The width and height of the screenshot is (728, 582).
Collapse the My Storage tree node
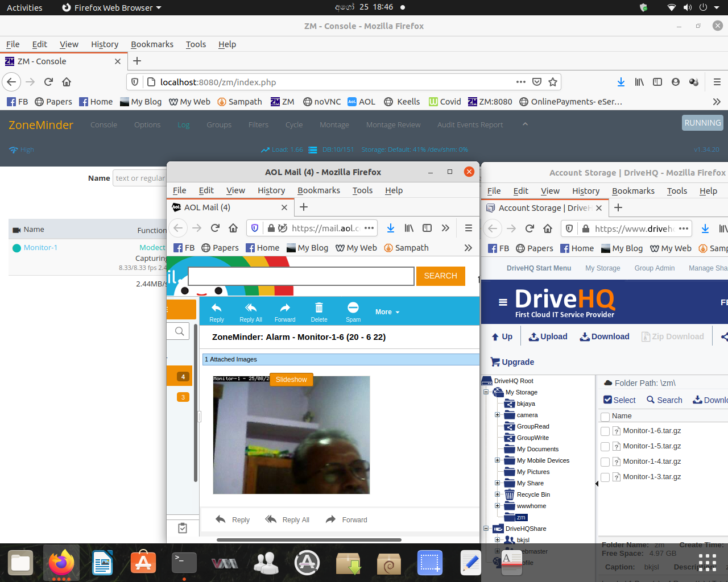486,392
